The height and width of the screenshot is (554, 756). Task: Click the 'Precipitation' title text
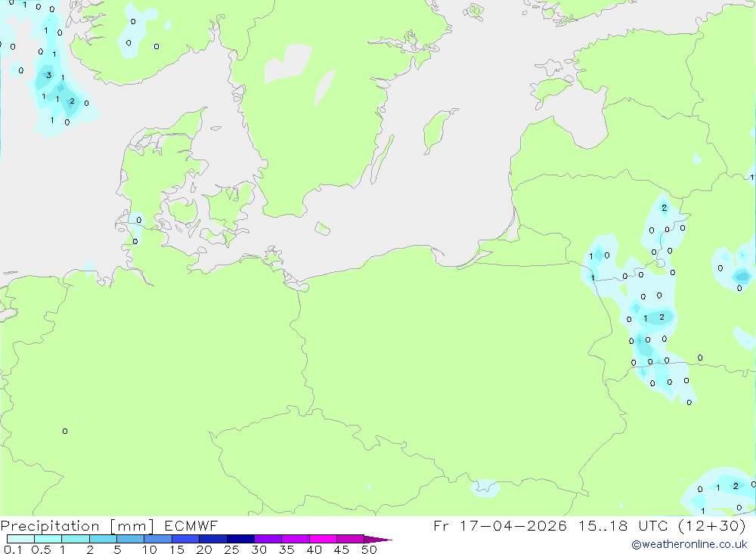coord(50,526)
